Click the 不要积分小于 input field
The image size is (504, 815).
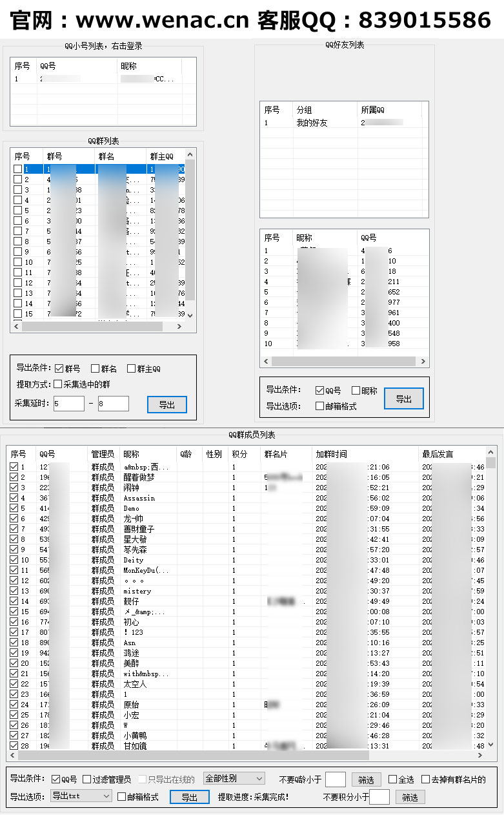379,797
